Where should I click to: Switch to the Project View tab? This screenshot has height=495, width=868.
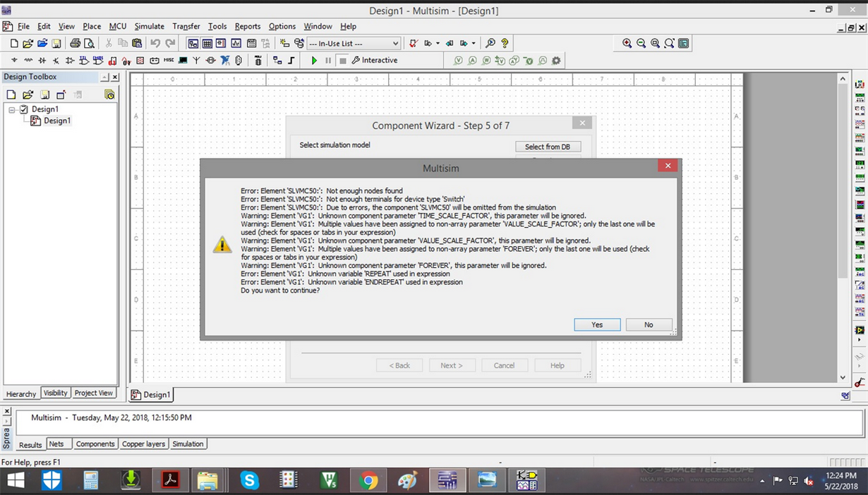click(93, 393)
